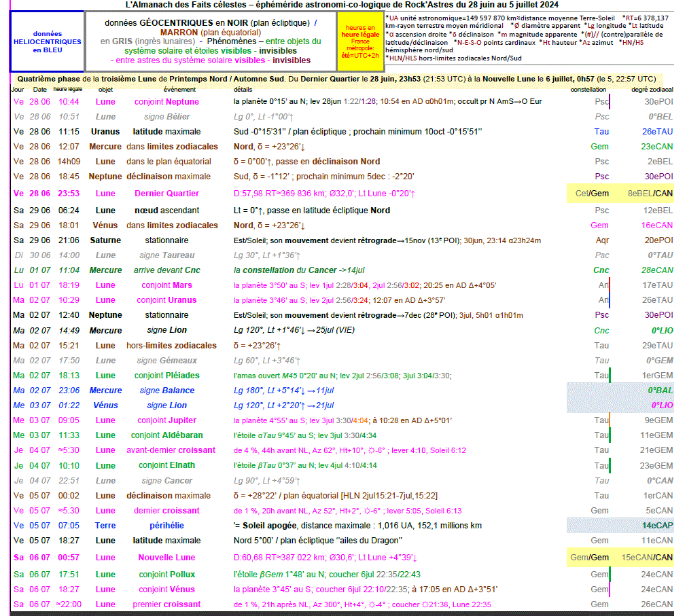Click 'conjoint Elnath' event text
The width and height of the screenshot is (687, 616).
[166, 465]
